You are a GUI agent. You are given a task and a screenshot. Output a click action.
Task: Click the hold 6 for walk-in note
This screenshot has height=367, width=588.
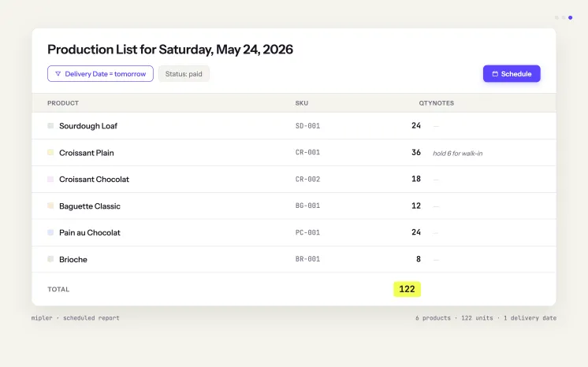(457, 154)
